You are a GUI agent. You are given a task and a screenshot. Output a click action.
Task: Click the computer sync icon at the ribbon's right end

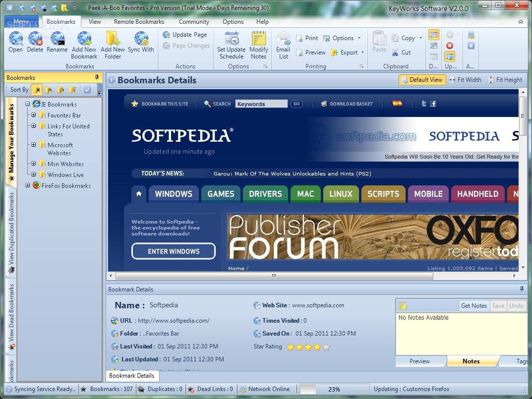[471, 35]
